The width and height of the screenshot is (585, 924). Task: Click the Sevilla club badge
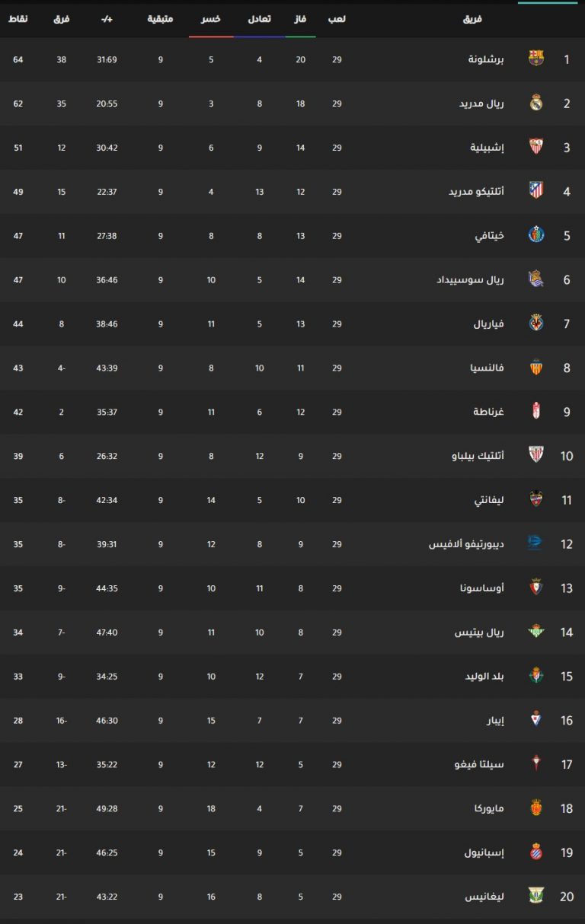(536, 147)
